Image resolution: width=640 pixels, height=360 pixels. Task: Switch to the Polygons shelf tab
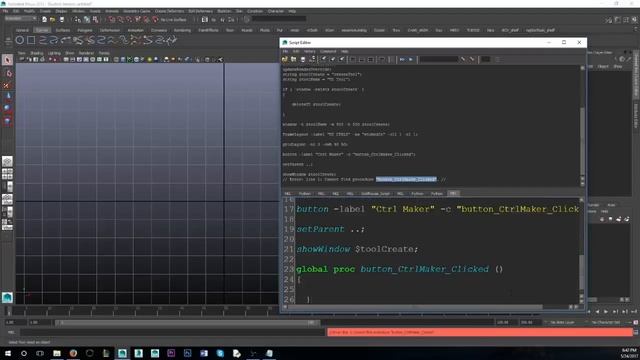point(84,30)
